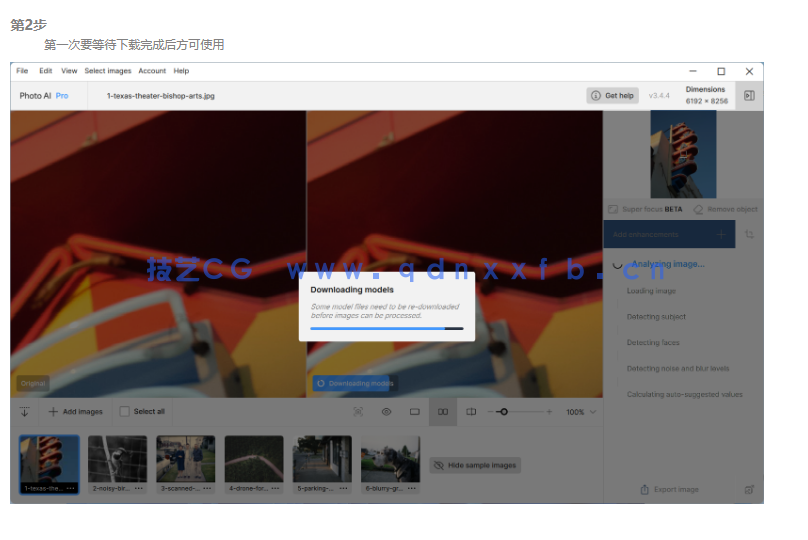The width and height of the screenshot is (808, 540).
Task: Click the navigator preview thumbnail
Action: tap(683, 154)
